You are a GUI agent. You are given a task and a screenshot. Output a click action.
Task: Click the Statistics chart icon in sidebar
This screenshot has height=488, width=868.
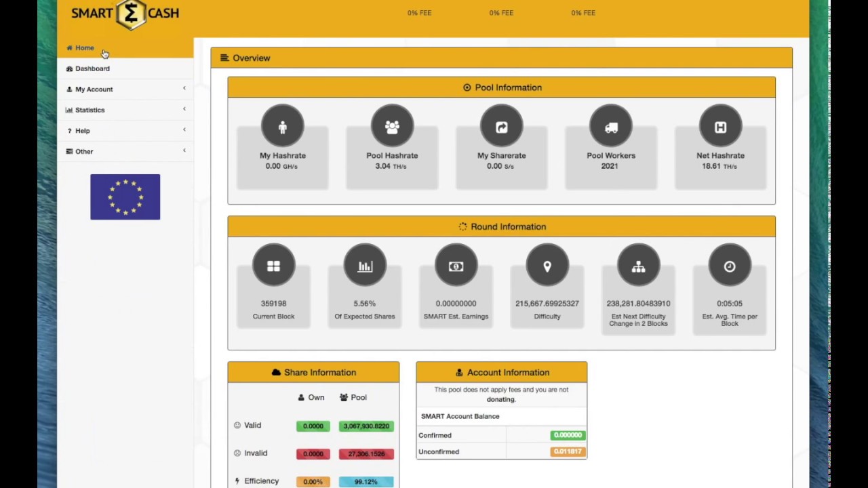pos(69,110)
